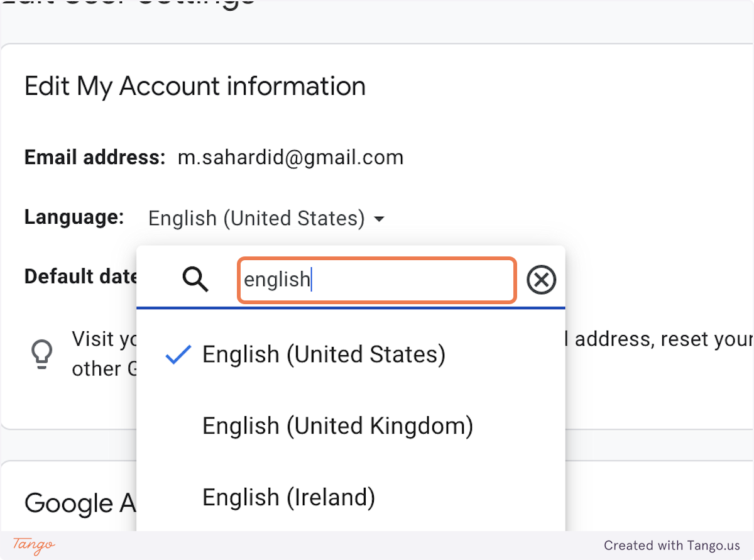This screenshot has height=560, width=754.
Task: Pick English (Ireland) from the list
Action: click(x=288, y=498)
